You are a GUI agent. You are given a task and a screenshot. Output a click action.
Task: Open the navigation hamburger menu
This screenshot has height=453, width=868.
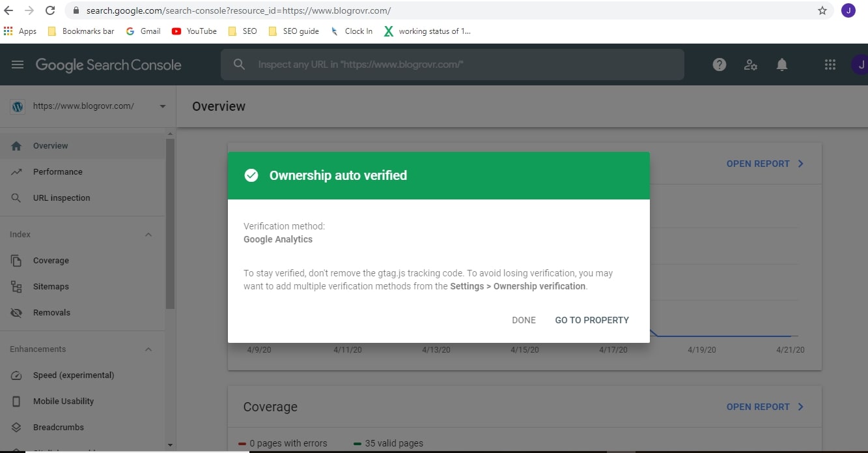[x=17, y=64]
